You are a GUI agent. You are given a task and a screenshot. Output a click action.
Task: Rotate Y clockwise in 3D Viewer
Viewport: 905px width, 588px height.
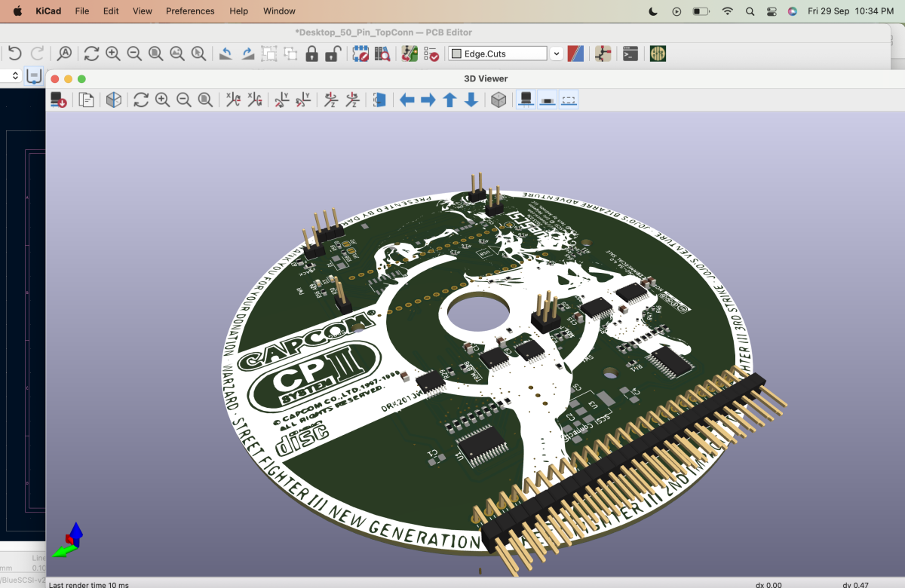tap(281, 100)
